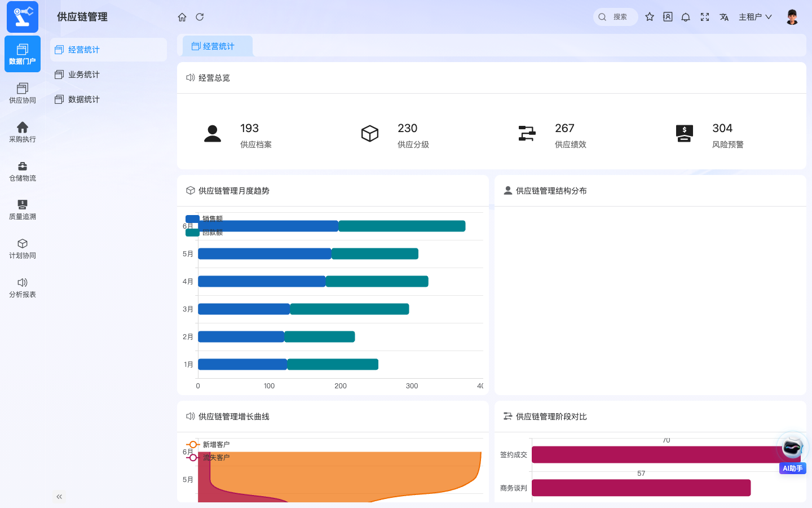Click the 供应档案 person icon
Screen dimensions: 812x508
click(213, 133)
